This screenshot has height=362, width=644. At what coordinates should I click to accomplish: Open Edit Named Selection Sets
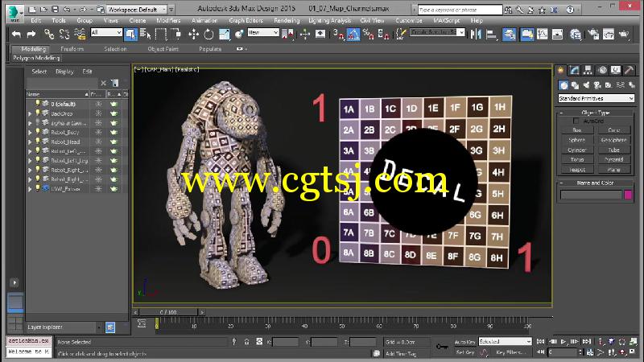point(401,35)
